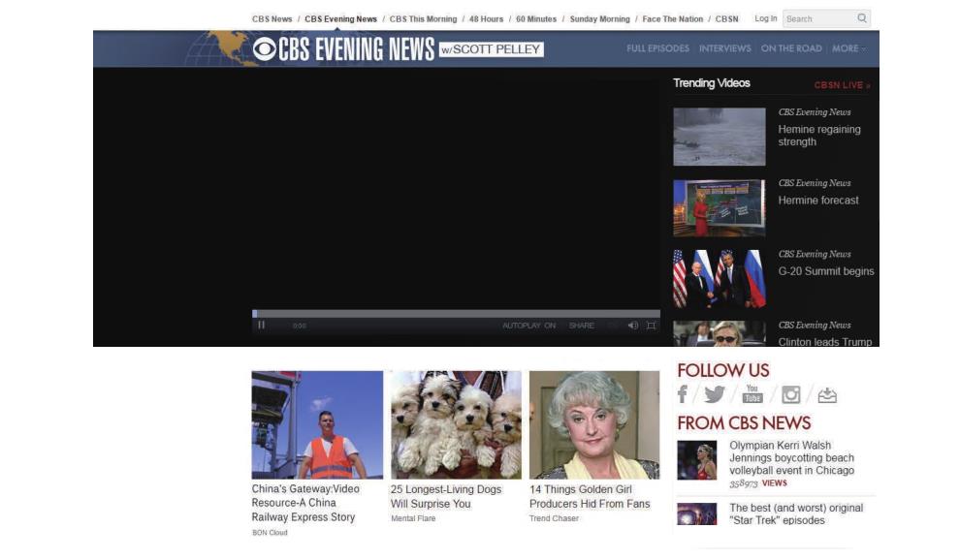960x560 pixels.
Task: Click the 'Trend Chaser' sponsor label
Action: click(x=554, y=518)
